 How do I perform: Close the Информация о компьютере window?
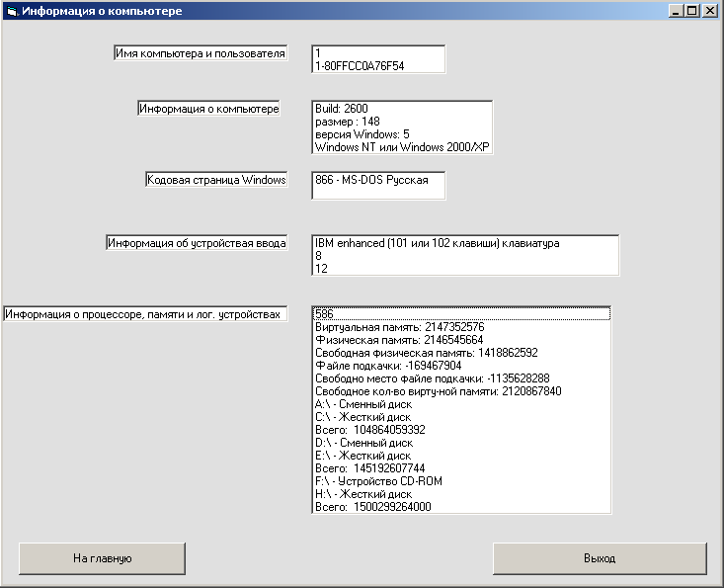[710, 11]
